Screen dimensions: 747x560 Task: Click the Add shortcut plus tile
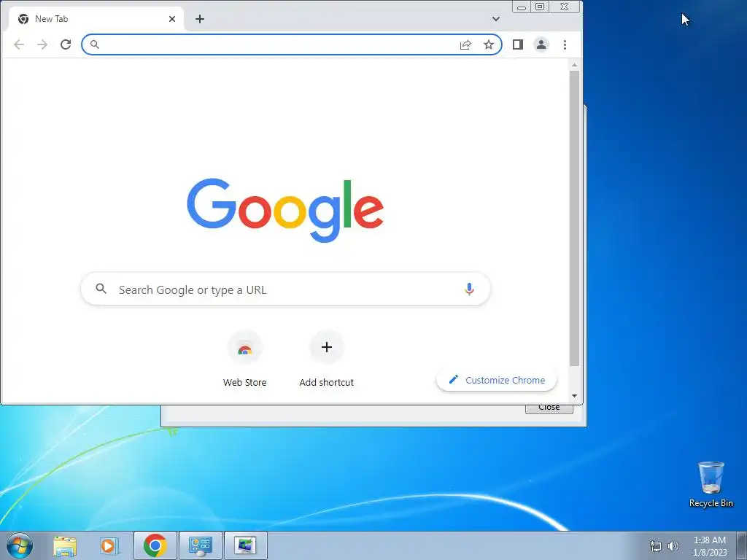(x=327, y=347)
